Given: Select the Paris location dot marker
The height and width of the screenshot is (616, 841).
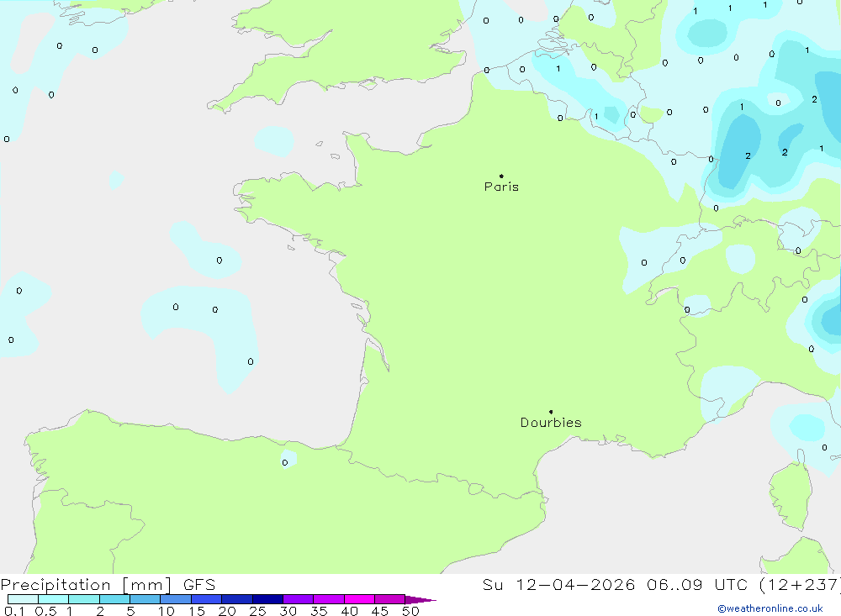Looking at the screenshot, I should [x=501, y=176].
